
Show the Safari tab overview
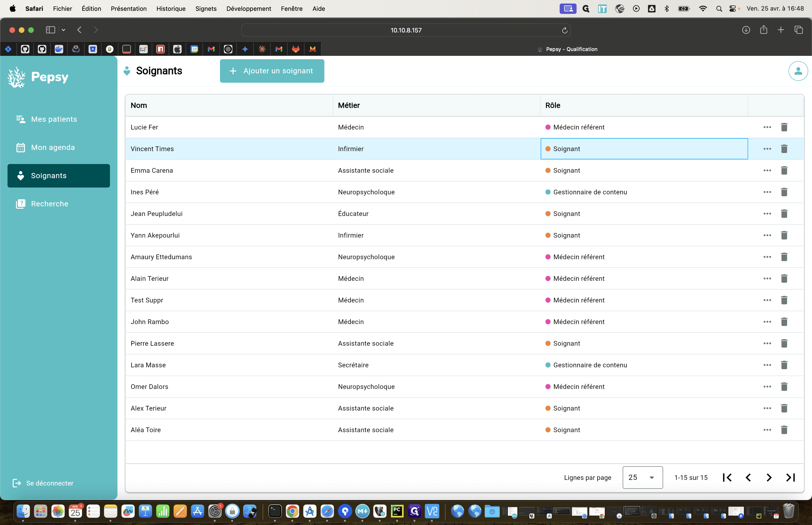point(799,30)
